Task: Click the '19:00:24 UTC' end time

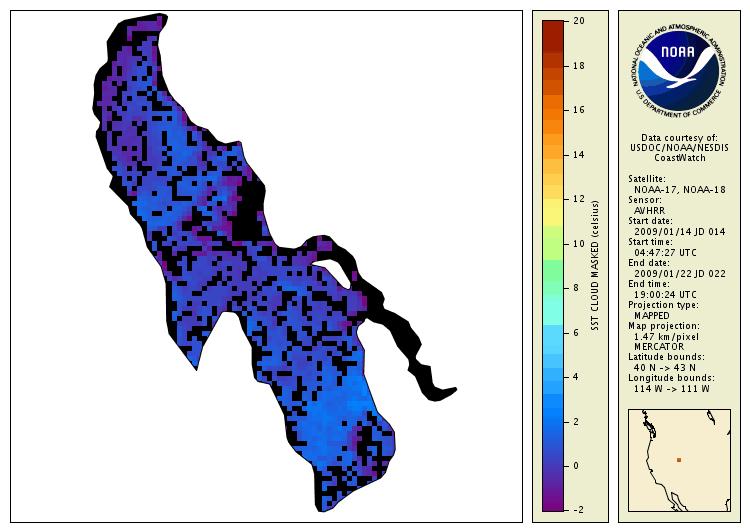Action: 665,295
